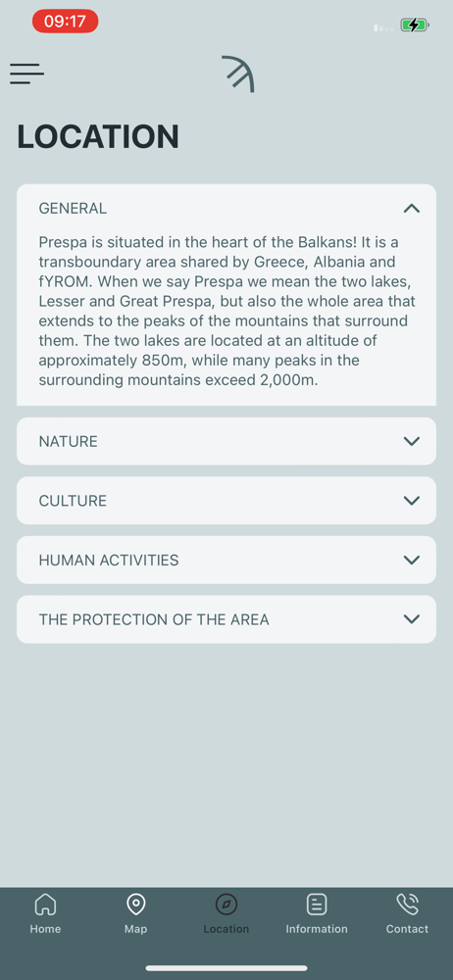Tap the Home house icon
Image resolution: width=453 pixels, height=980 pixels.
click(45, 904)
